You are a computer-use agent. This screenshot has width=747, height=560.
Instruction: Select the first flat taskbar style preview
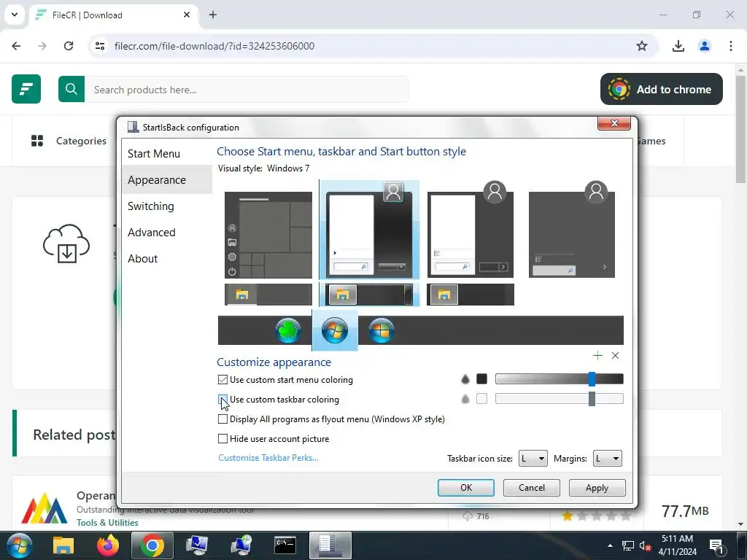click(268, 295)
